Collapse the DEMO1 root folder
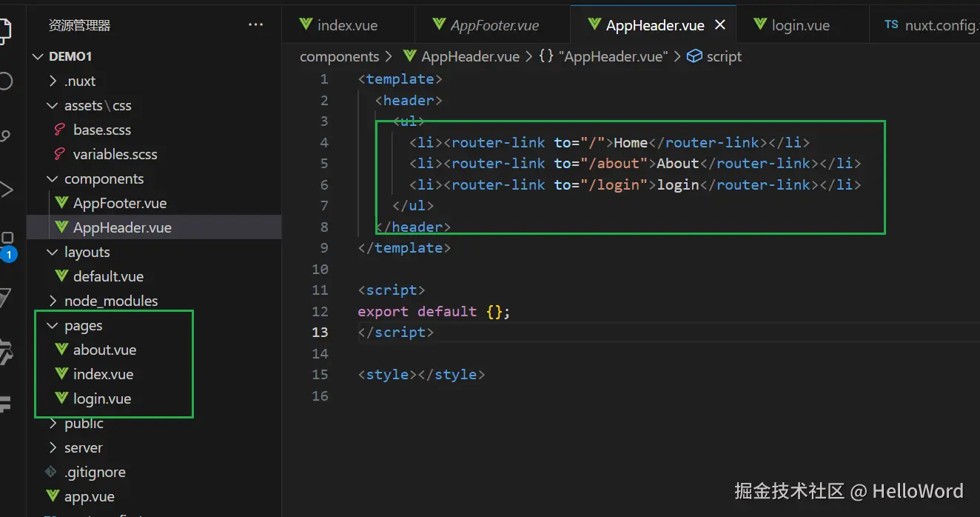980x517 pixels. pos(38,56)
